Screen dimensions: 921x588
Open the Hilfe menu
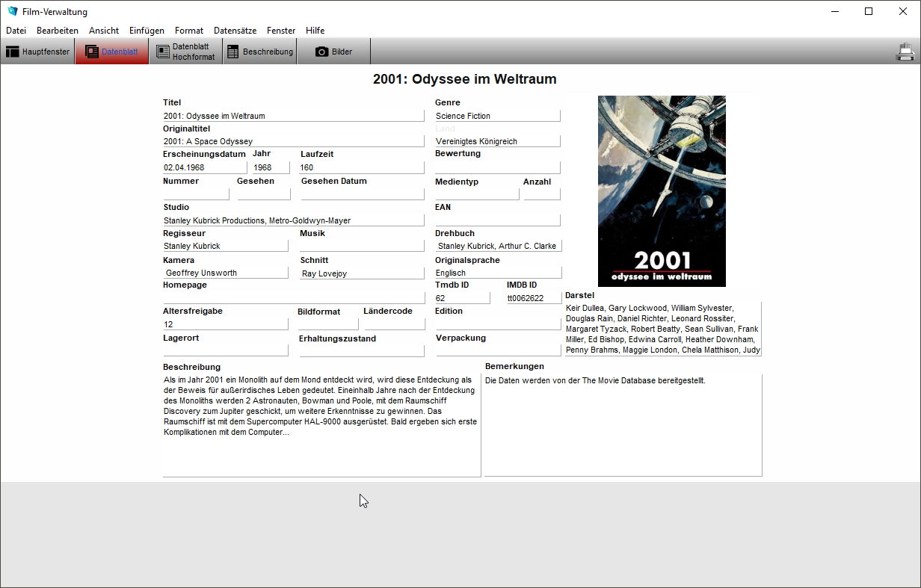[x=315, y=31]
